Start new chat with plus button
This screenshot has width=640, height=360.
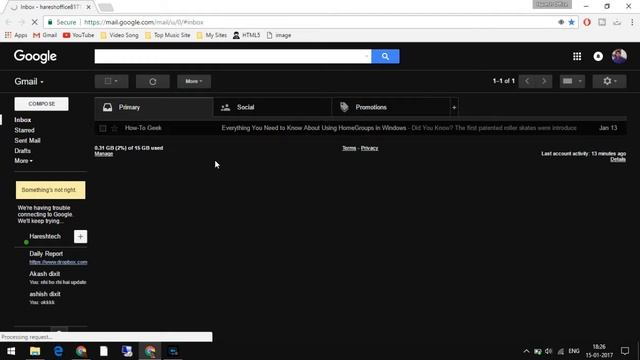(80, 237)
